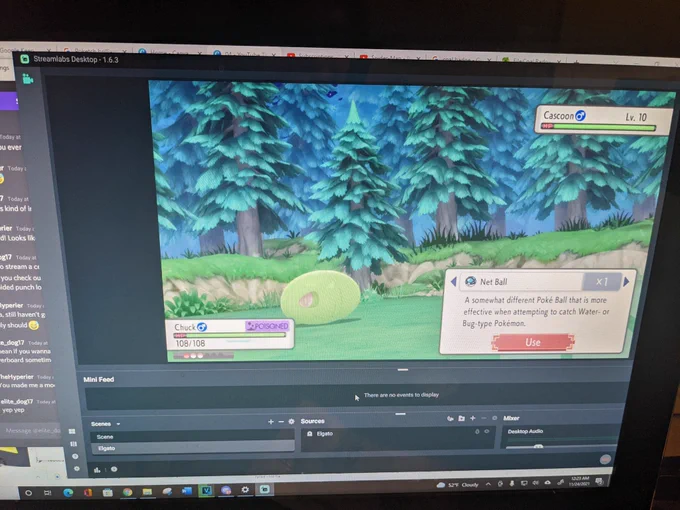Open the clock and date in taskbar
Viewport: 680px width, 510px height.
580,481
